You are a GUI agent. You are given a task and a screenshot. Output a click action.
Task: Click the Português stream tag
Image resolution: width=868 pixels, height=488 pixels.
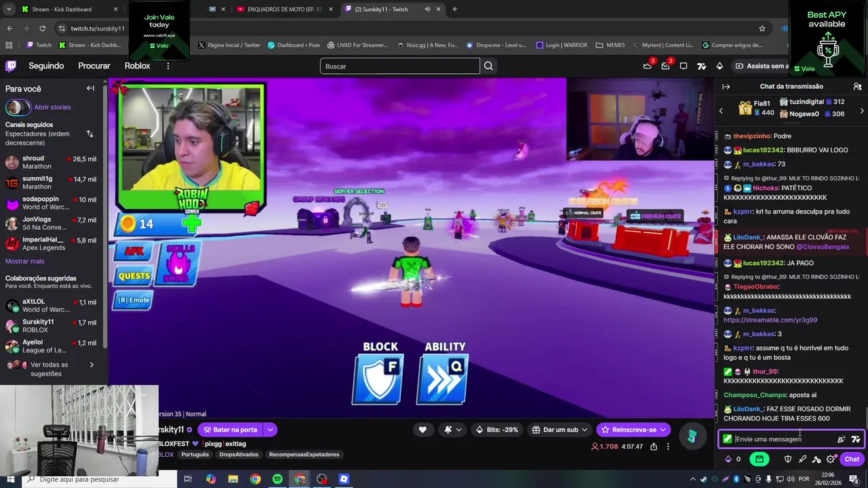pos(195,455)
